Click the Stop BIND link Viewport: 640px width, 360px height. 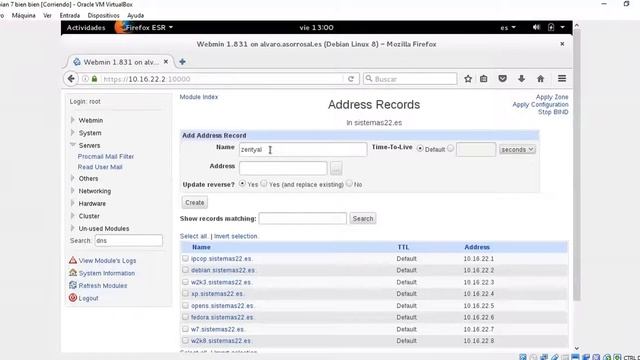553,112
